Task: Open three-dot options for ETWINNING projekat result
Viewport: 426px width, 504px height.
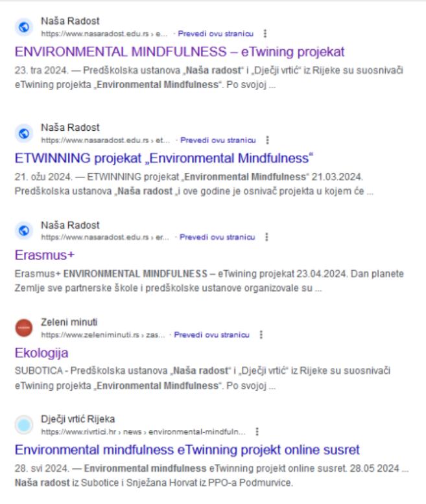Action: point(268,140)
